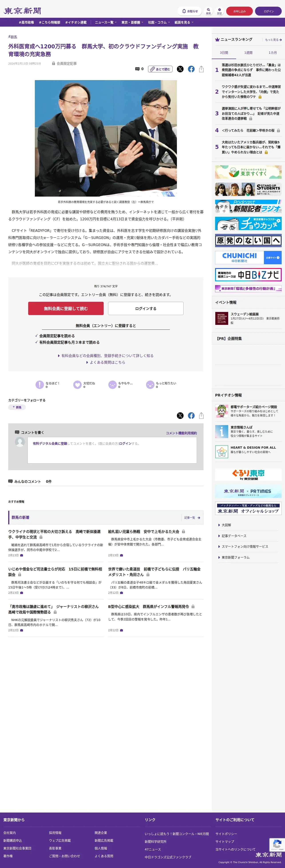Click もっと見る ranking link

click(x=273, y=40)
